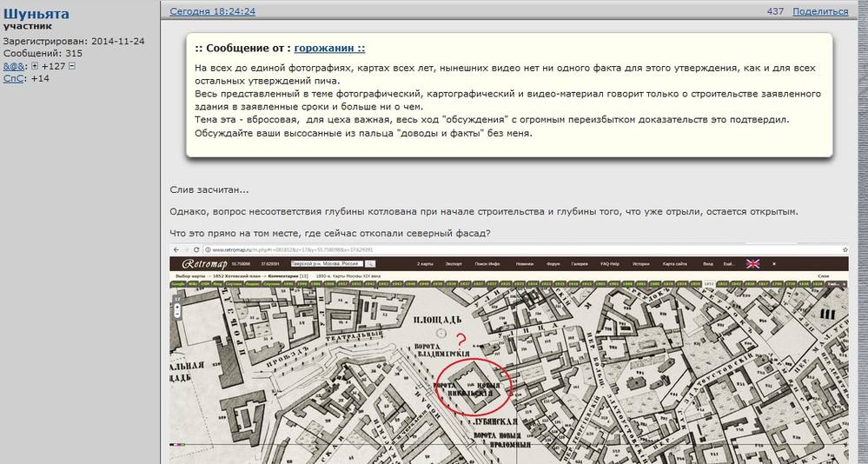Click the text участник under the username
This screenshot has width=868, height=464.
pos(28,26)
